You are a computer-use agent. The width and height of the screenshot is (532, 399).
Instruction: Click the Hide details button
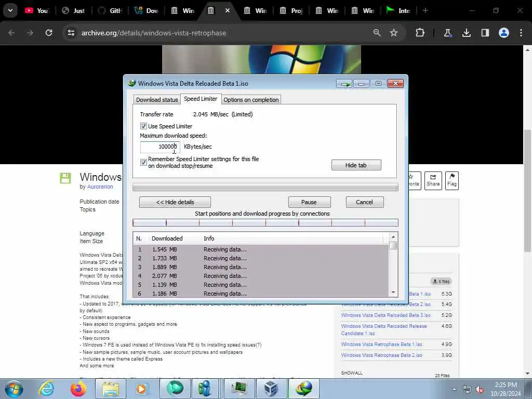(x=175, y=202)
